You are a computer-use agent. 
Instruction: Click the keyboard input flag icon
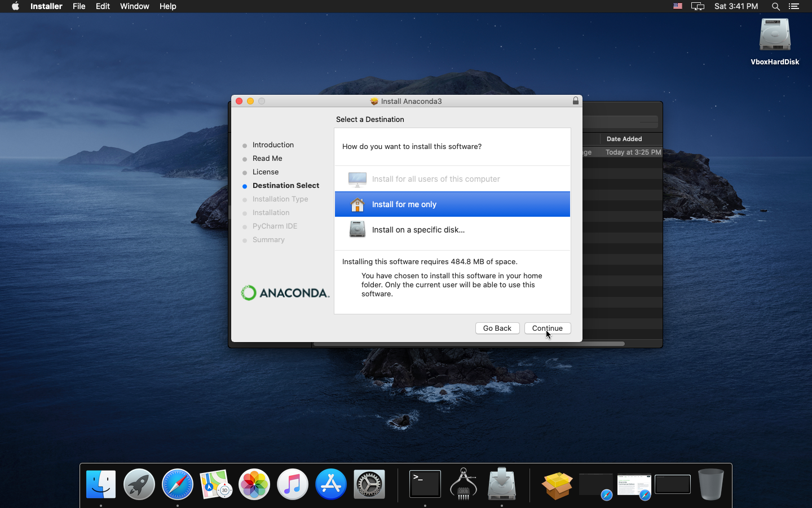coord(678,6)
